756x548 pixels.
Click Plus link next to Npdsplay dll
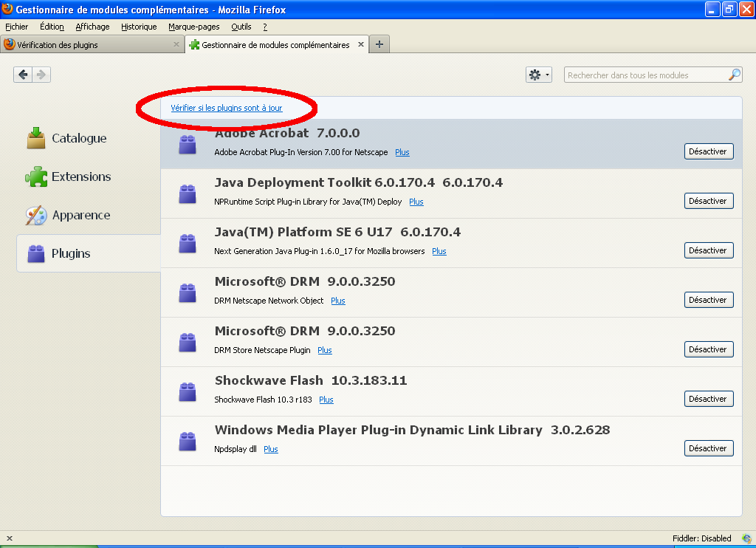pyautogui.click(x=270, y=449)
